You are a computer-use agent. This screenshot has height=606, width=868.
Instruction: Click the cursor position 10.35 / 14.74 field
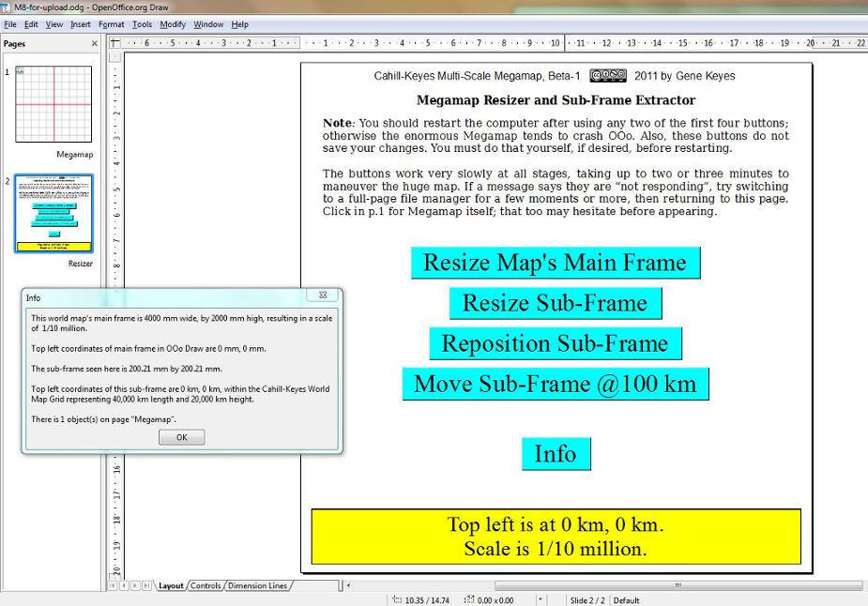[420, 600]
